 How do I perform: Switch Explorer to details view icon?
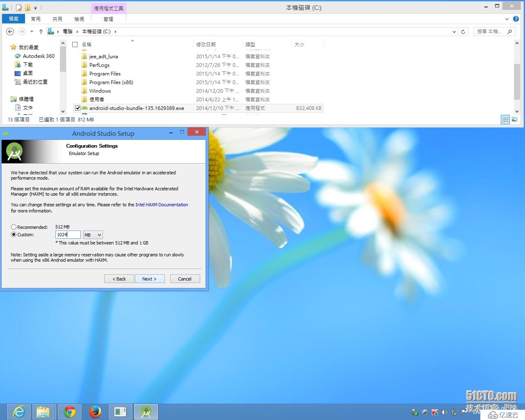tap(505, 119)
